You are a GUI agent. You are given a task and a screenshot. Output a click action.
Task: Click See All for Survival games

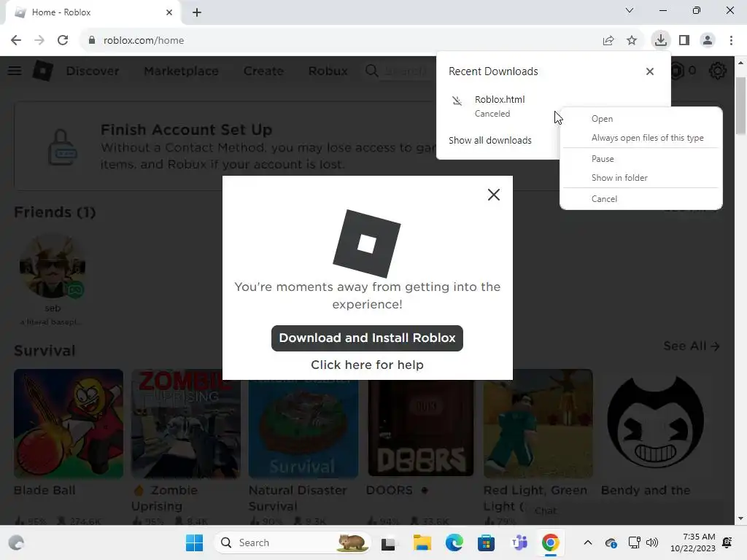pos(692,346)
